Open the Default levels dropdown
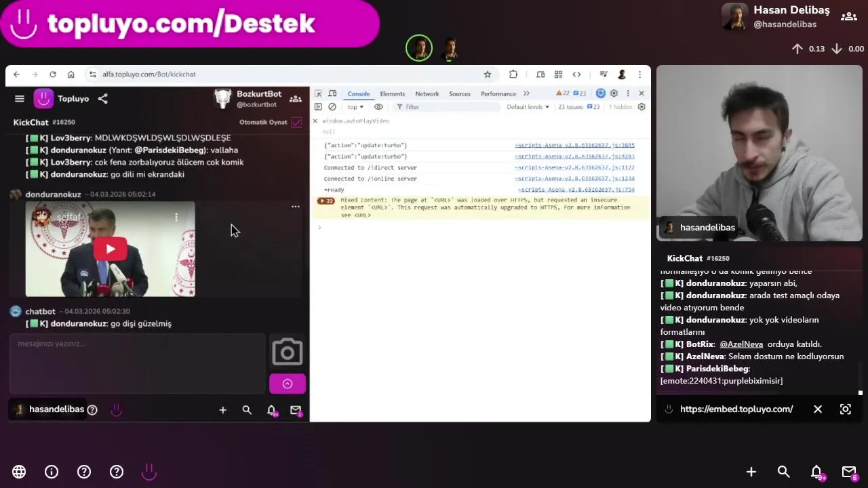The image size is (868, 488). [x=528, y=107]
